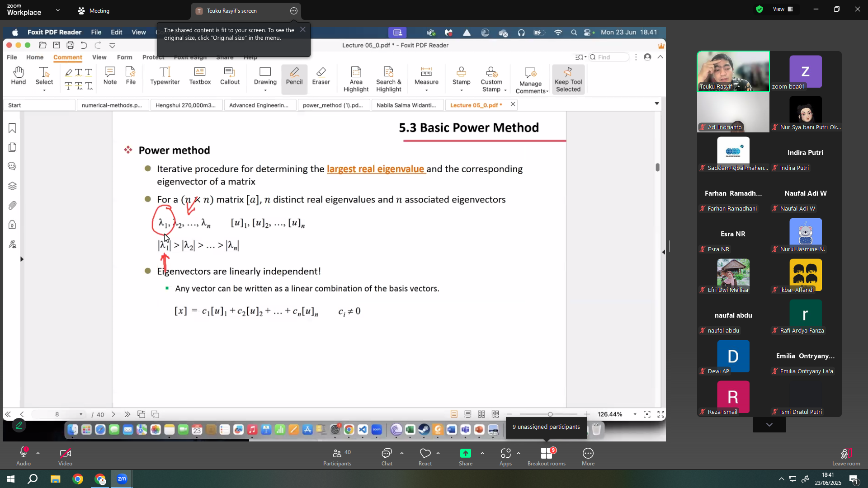Select the Eraser tool
The height and width of the screenshot is (488, 868).
click(x=321, y=76)
